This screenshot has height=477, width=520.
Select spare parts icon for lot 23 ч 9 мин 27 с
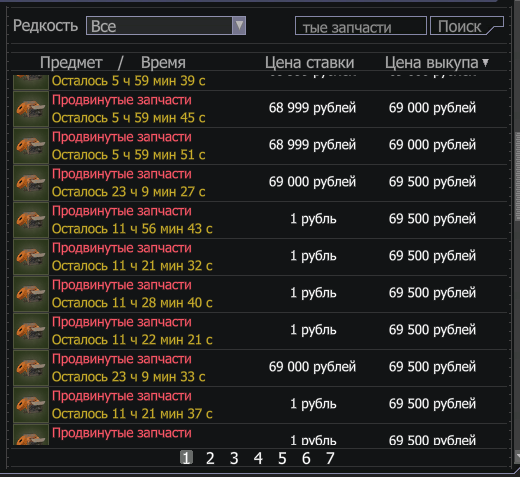pos(31,183)
